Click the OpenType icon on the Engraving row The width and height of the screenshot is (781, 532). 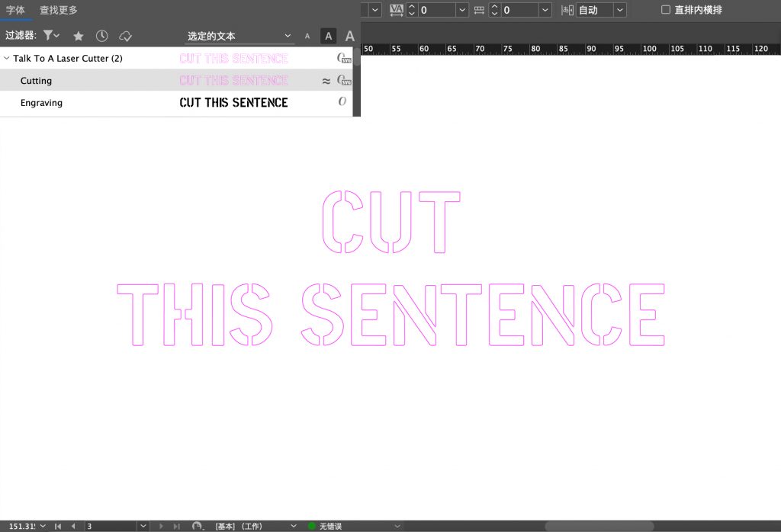click(342, 101)
